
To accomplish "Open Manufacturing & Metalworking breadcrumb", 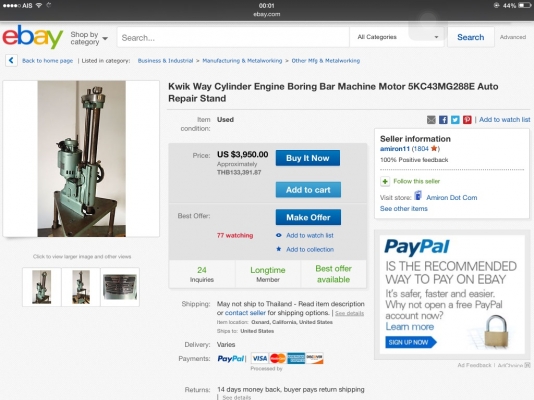I will tap(242, 61).
